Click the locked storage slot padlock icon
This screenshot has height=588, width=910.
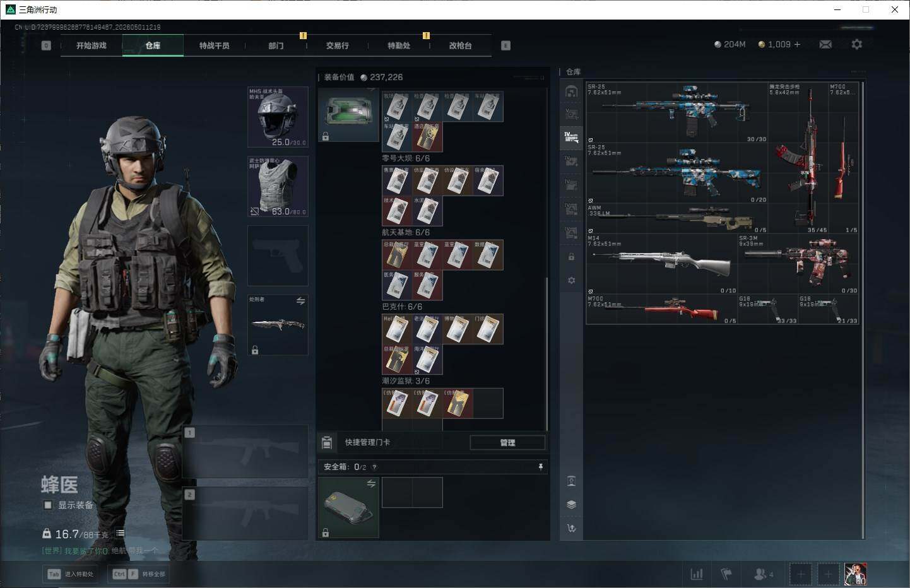click(571, 257)
